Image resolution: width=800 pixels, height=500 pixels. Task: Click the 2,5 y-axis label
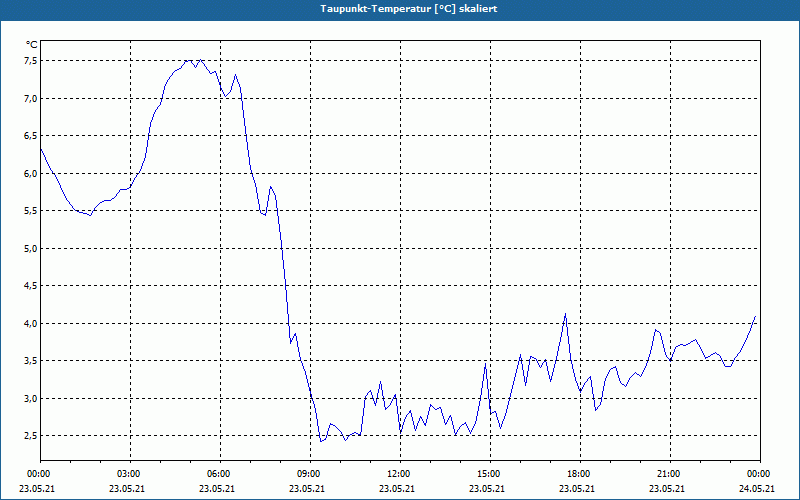[31, 436]
